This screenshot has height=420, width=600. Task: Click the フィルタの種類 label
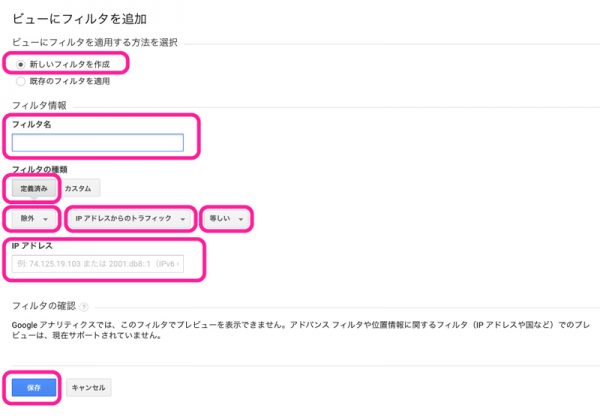coord(39,169)
